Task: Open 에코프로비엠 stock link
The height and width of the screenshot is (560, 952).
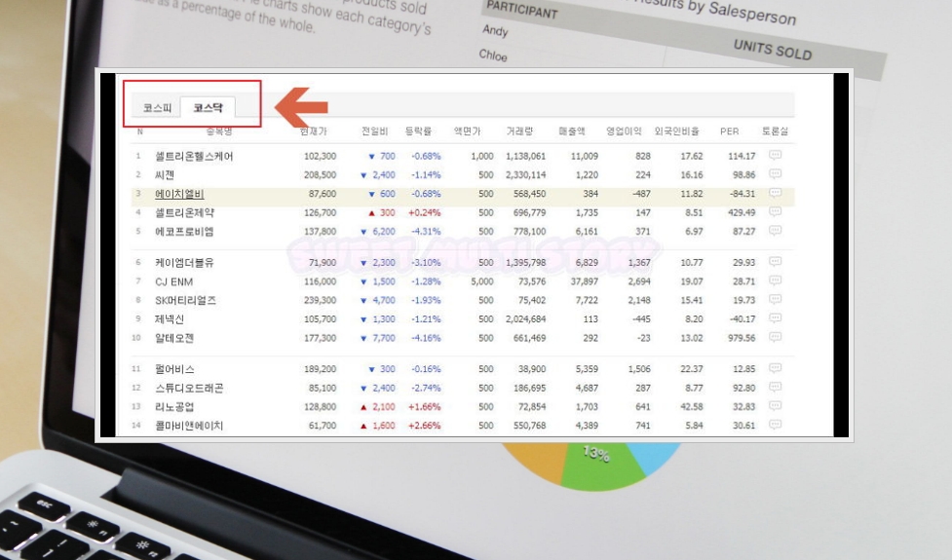Action: [x=184, y=231]
